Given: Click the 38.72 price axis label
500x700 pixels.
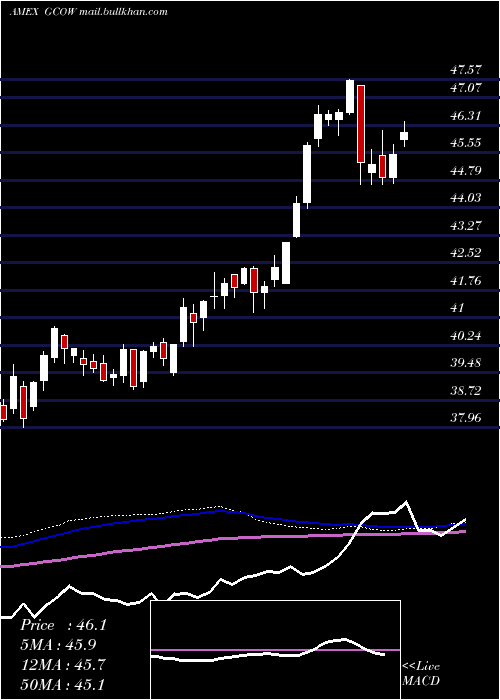Looking at the screenshot, I should 466,391.
